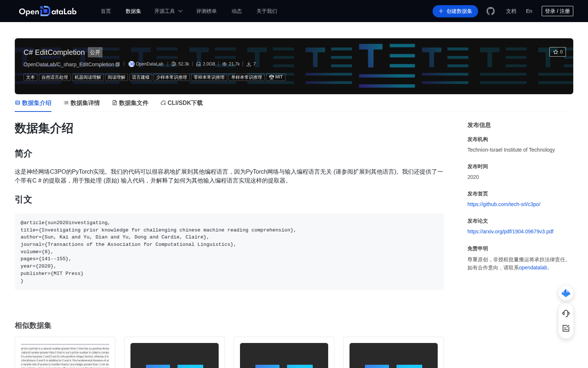Switch to 数据集详情 tab
The width and height of the screenshot is (588, 368).
tap(82, 103)
